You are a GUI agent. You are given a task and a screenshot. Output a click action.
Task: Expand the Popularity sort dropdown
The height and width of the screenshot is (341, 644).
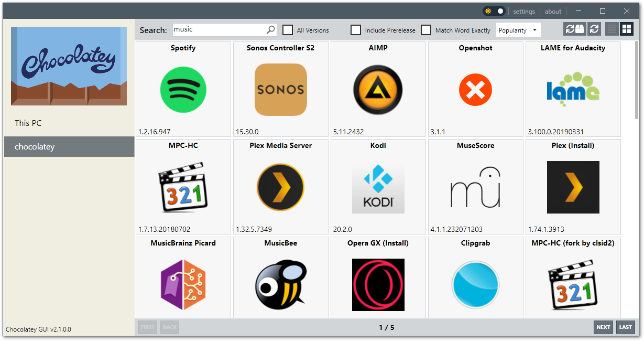pos(518,30)
